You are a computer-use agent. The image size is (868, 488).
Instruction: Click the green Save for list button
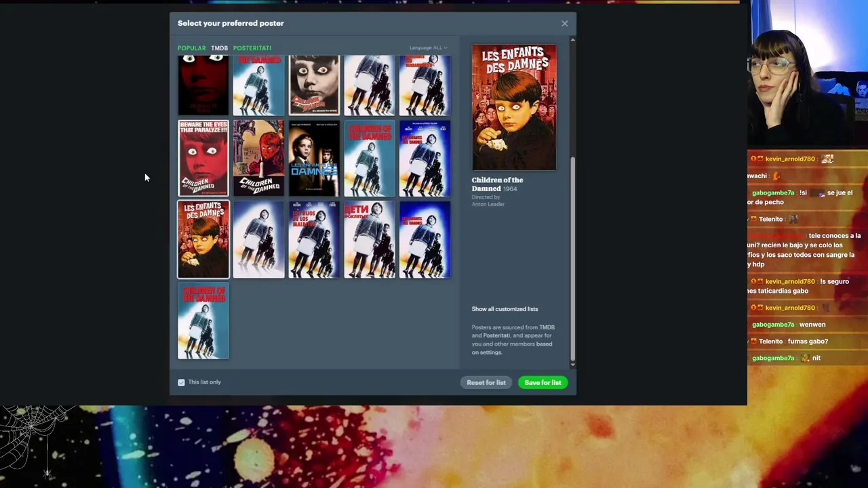(x=542, y=382)
